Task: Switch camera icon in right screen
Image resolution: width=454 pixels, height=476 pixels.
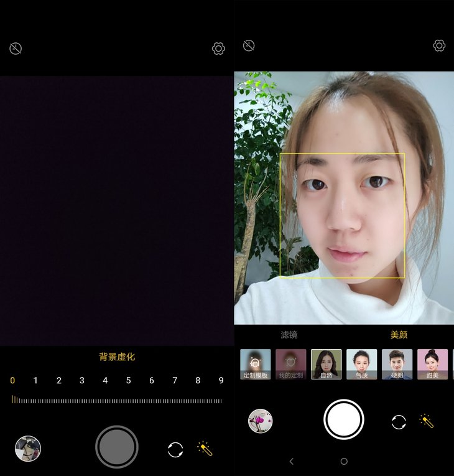Action: tap(399, 422)
